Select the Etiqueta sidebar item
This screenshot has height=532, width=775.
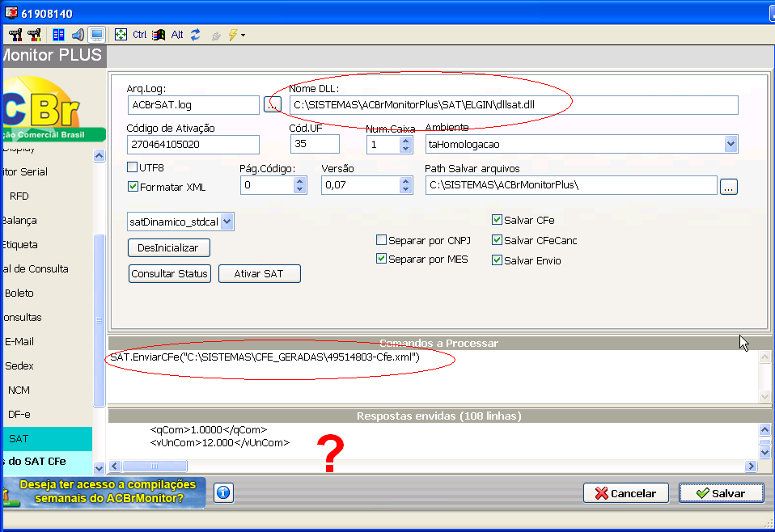48,245
